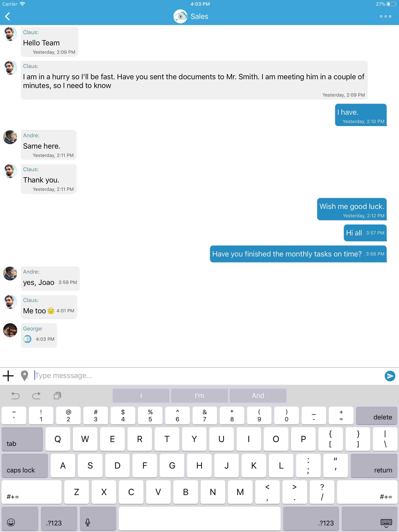This screenshot has width=399, height=532.
Task: Tap the delete key
Action: (377, 415)
